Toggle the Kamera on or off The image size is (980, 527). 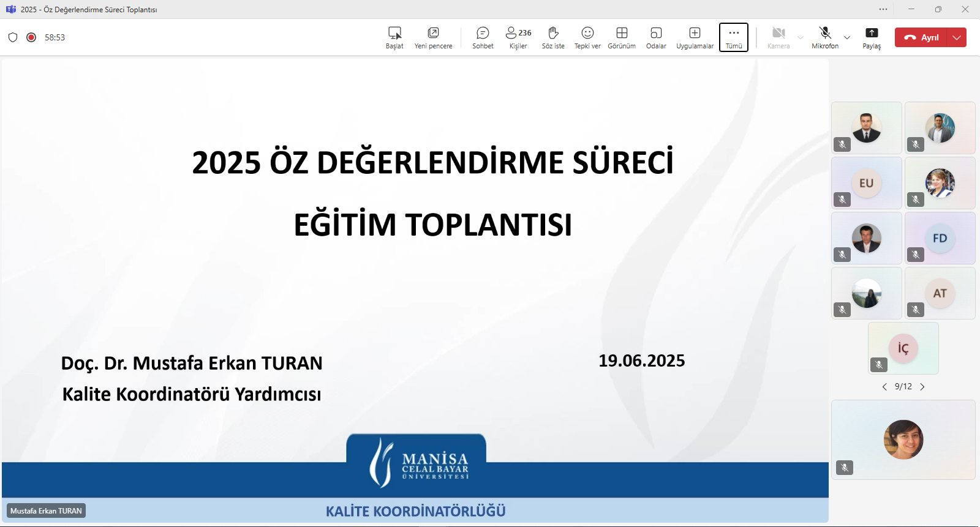pos(778,37)
